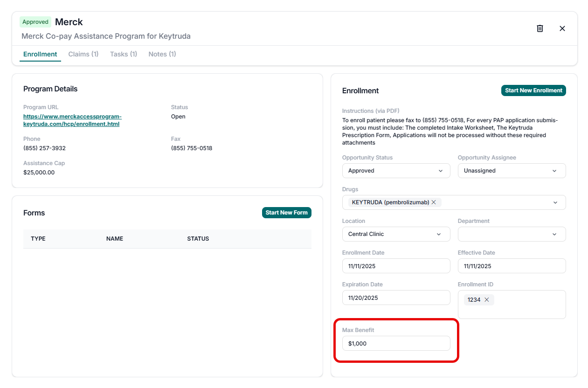
Task: Close the Merck program panel
Action: [x=562, y=28]
